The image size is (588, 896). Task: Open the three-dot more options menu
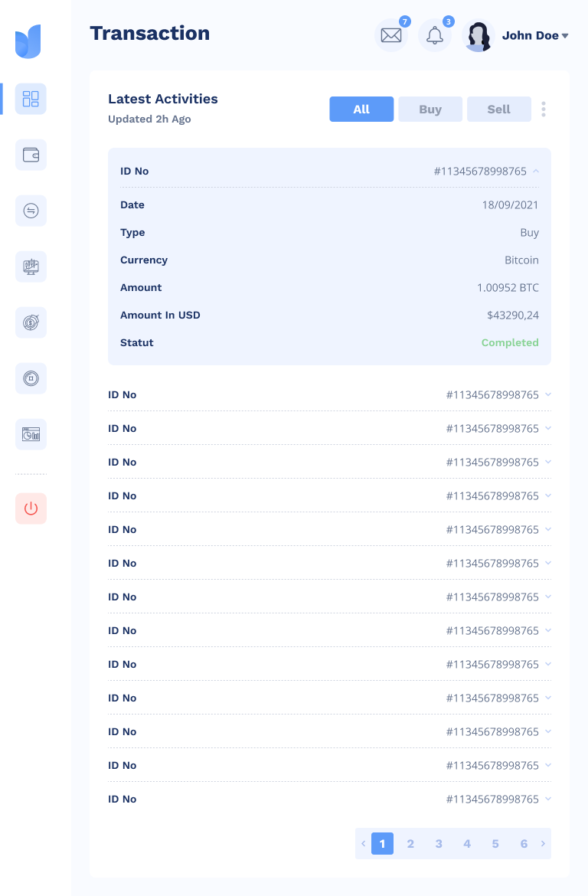544,109
